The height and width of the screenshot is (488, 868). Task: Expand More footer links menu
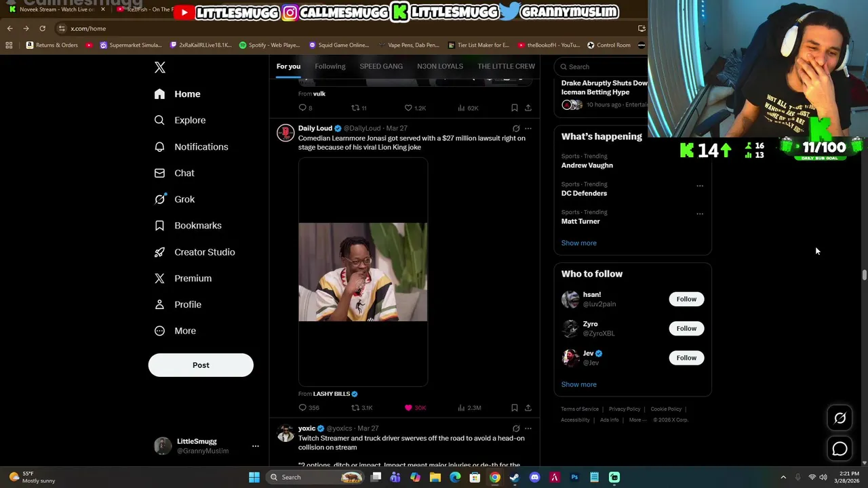[x=637, y=420]
